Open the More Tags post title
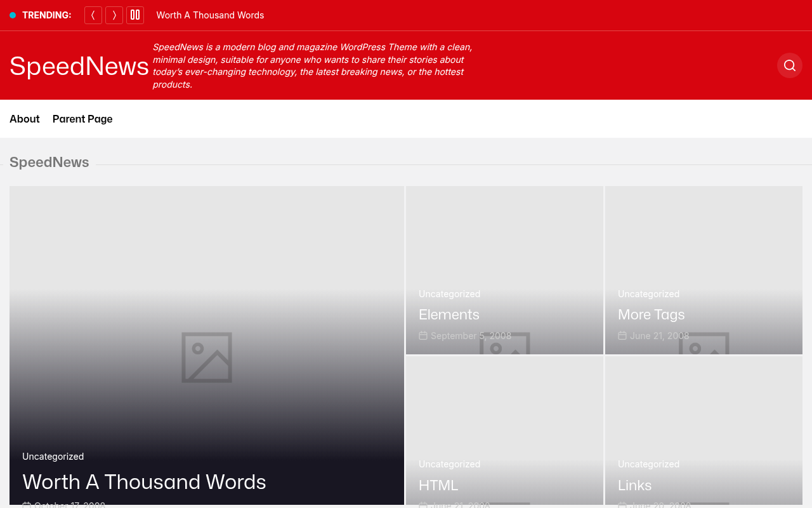This screenshot has height=508, width=812. tap(652, 314)
